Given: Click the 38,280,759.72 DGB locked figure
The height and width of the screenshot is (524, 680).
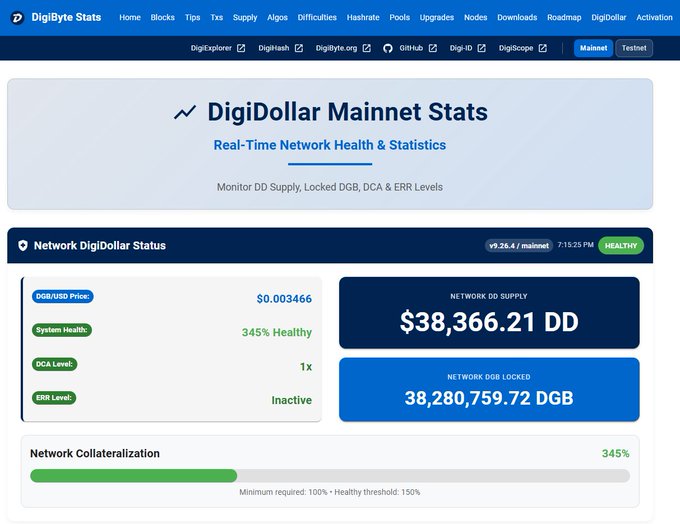Looking at the screenshot, I should (x=489, y=398).
